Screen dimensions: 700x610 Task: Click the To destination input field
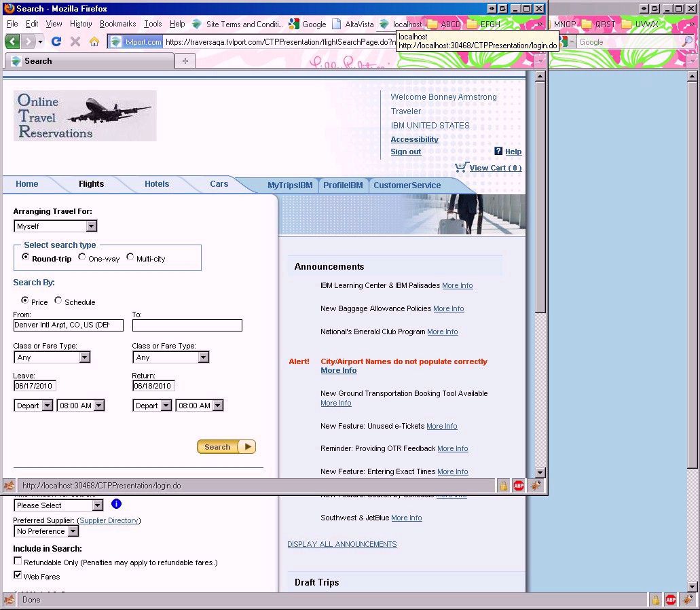[187, 325]
